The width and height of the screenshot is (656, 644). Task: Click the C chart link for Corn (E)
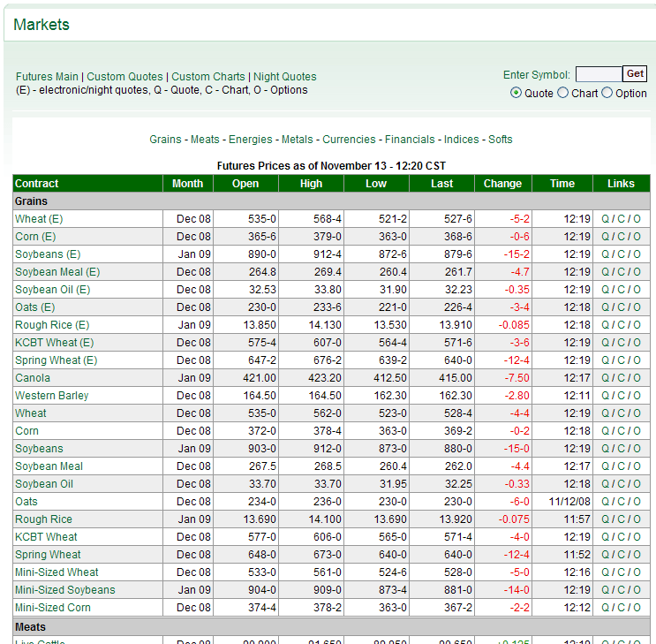(x=621, y=236)
